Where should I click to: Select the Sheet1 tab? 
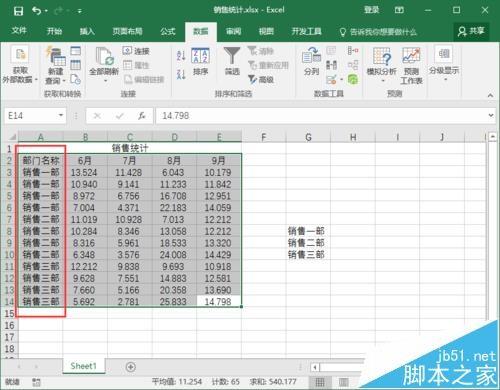tap(83, 366)
